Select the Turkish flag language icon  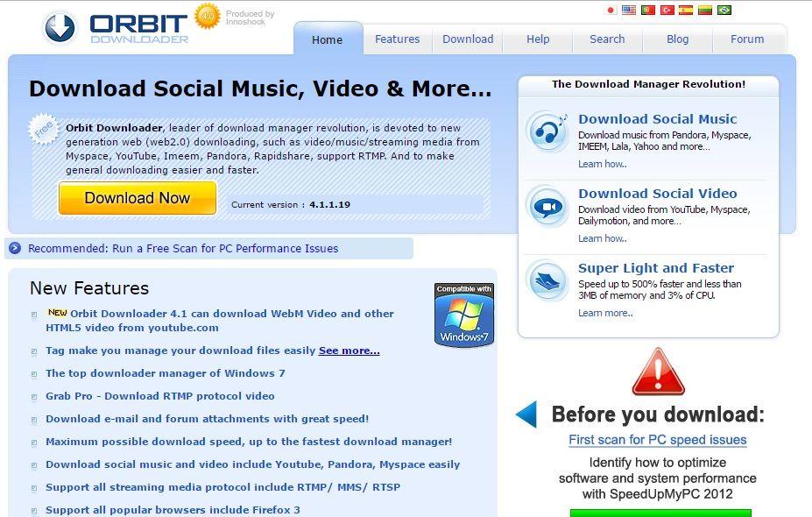coord(667,10)
